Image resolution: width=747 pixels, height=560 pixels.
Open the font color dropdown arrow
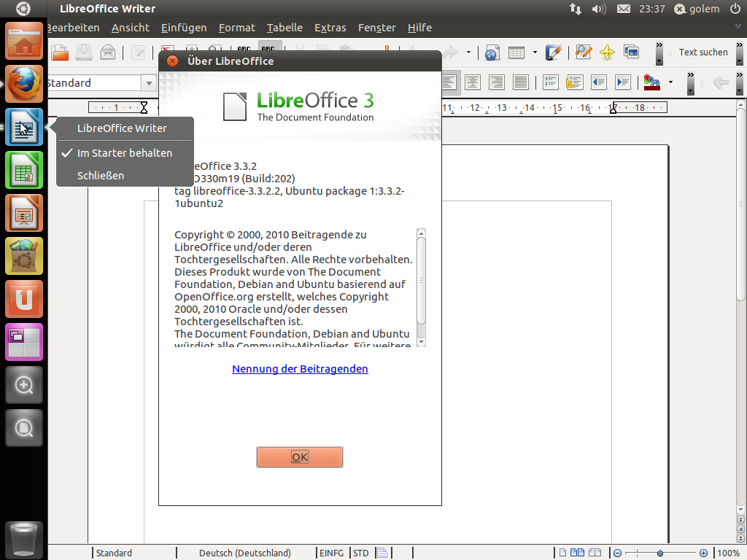pos(670,82)
